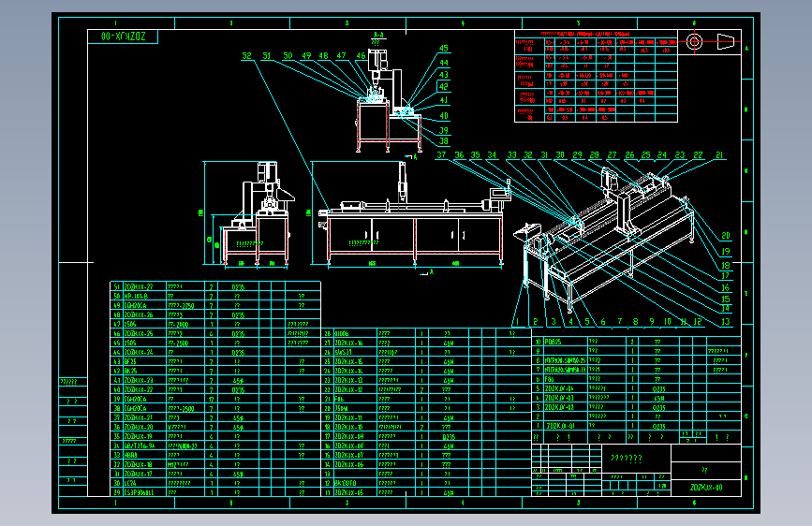This screenshot has height=526, width=812.
Task: Select callout balloon number 18
Action: click(726, 266)
